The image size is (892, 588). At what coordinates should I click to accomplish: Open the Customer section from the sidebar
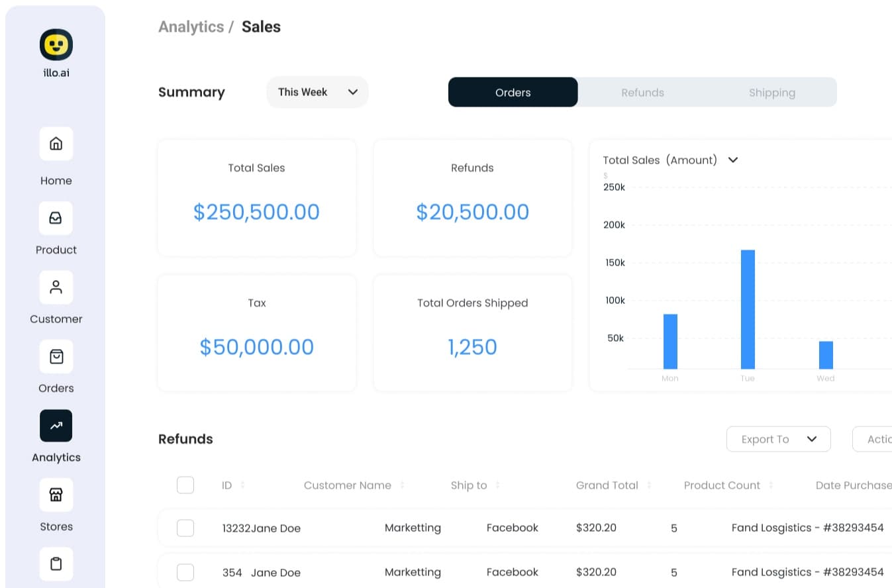(56, 287)
